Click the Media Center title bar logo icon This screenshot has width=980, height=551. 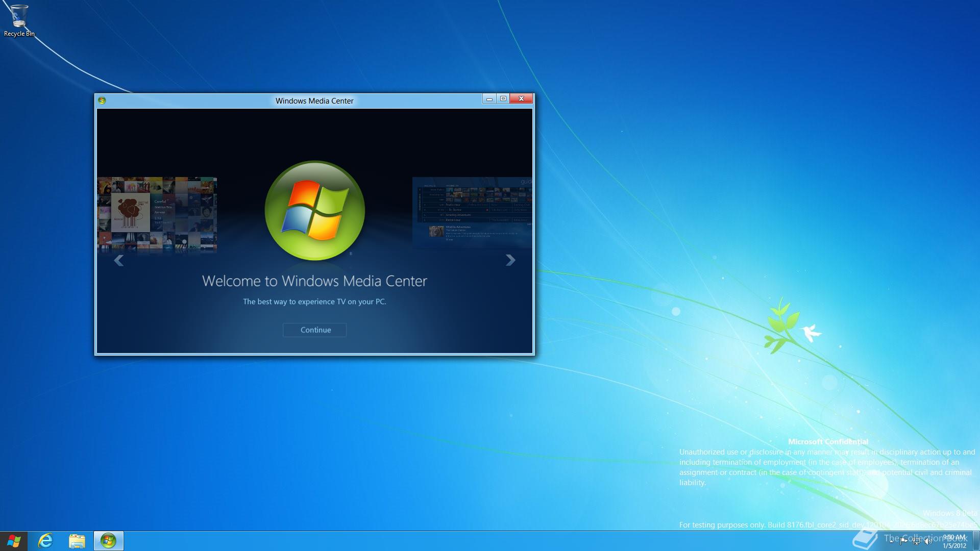[x=102, y=101]
